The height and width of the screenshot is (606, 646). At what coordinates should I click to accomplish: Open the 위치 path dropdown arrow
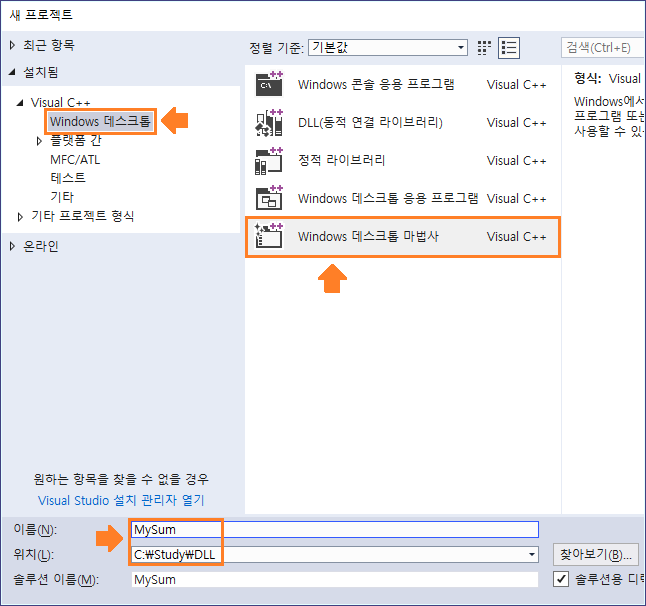coord(532,555)
